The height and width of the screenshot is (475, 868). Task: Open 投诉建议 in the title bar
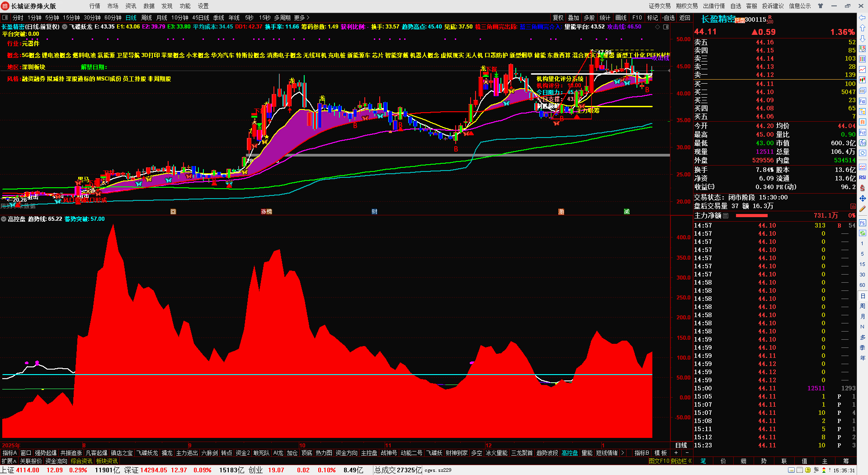click(773, 6)
